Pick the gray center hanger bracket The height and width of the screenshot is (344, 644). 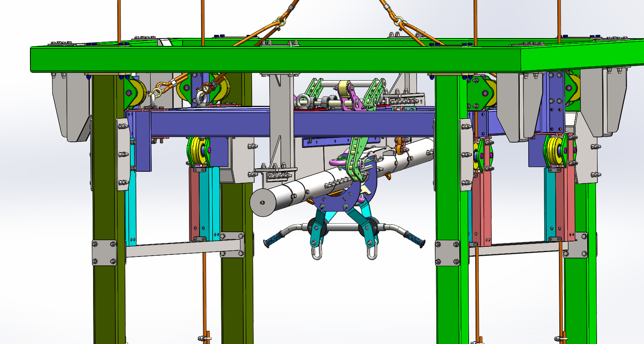[282, 122]
